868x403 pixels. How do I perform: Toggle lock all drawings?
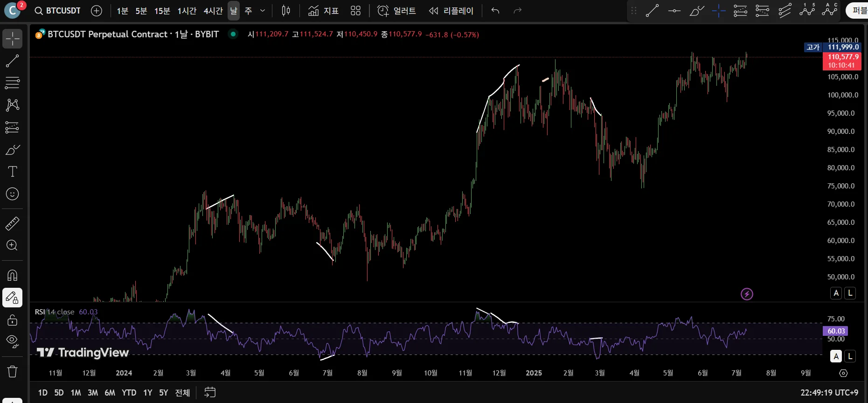12,320
